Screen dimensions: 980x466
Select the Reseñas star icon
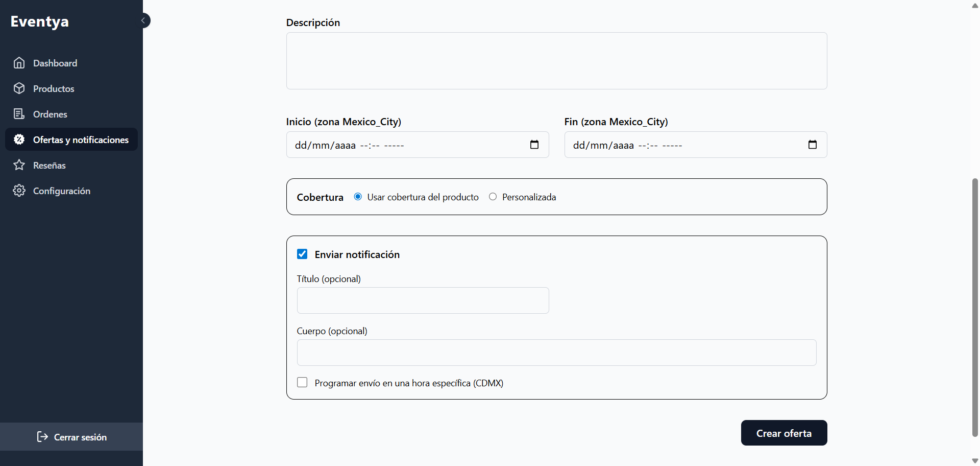pyautogui.click(x=19, y=165)
